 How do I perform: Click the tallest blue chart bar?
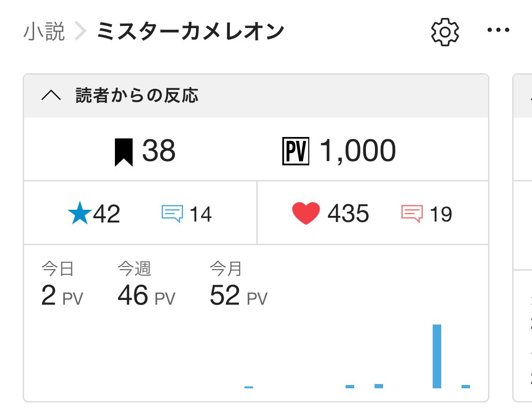tap(437, 356)
